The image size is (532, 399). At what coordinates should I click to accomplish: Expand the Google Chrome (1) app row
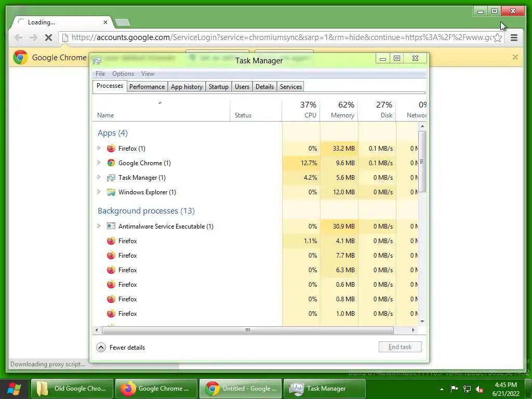click(99, 163)
